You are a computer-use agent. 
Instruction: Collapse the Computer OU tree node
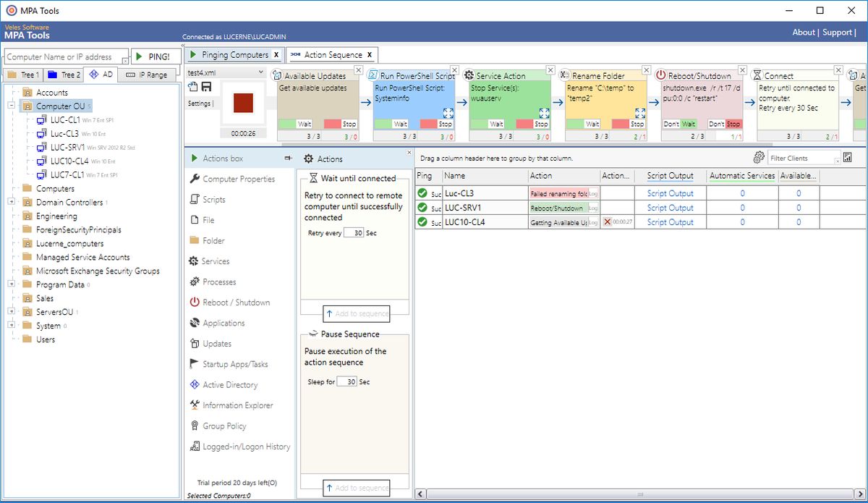[12, 106]
